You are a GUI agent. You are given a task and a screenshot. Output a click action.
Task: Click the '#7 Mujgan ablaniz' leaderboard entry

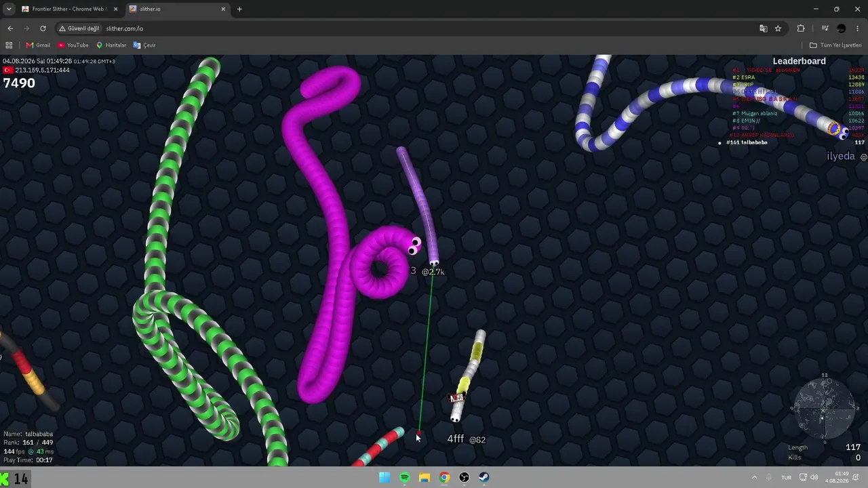coord(755,114)
